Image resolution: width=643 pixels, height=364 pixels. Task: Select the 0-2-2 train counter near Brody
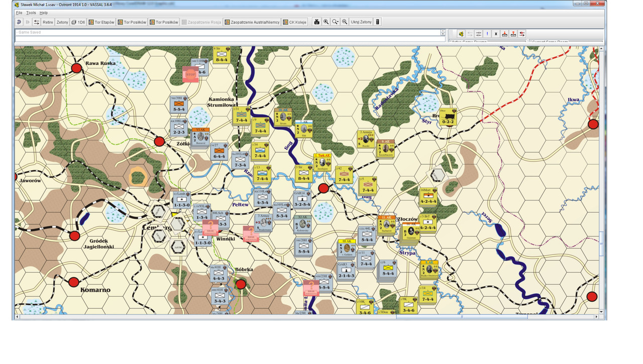448,117
